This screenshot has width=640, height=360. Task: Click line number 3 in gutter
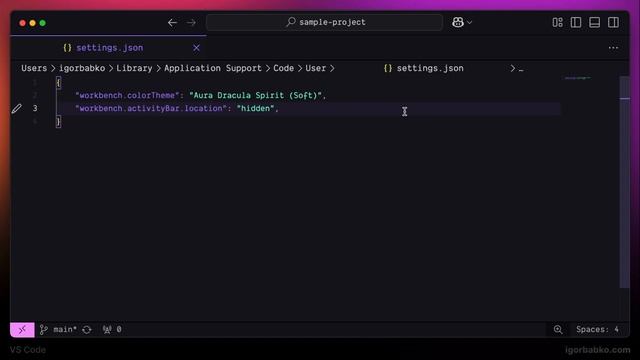click(35, 108)
